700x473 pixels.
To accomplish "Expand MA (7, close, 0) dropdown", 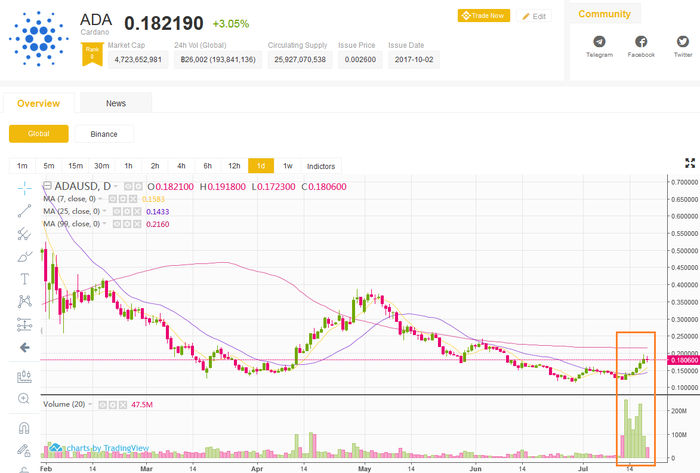I will (x=100, y=199).
